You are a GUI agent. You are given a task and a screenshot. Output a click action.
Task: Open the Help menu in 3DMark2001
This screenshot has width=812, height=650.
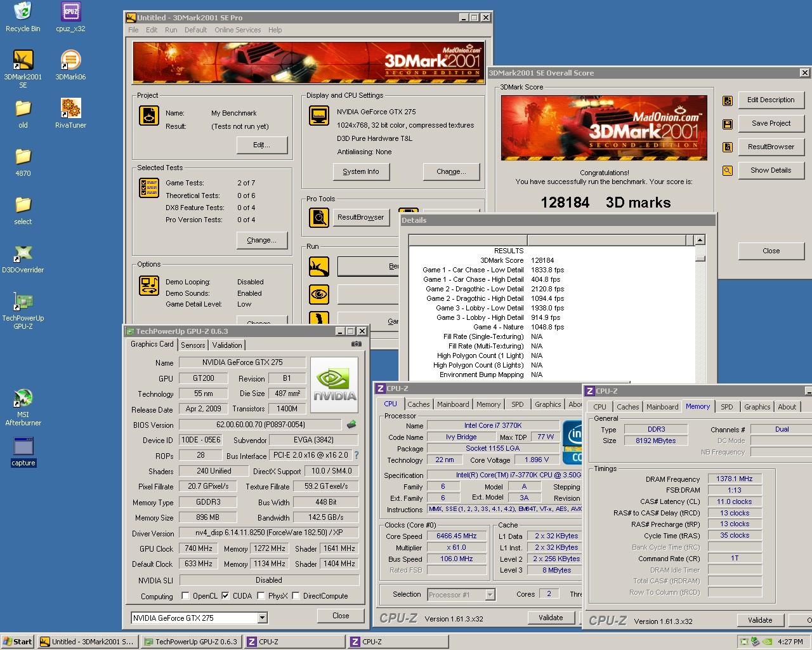coord(275,30)
